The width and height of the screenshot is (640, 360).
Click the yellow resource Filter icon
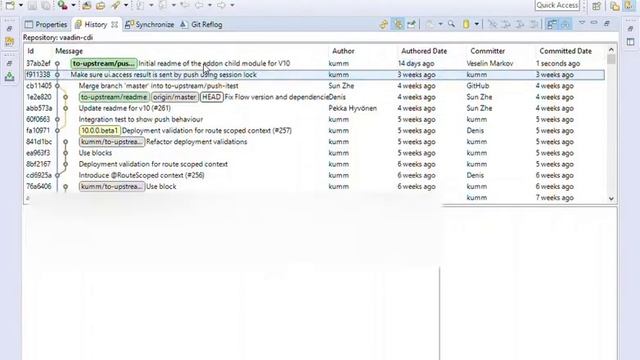tap(466, 24)
